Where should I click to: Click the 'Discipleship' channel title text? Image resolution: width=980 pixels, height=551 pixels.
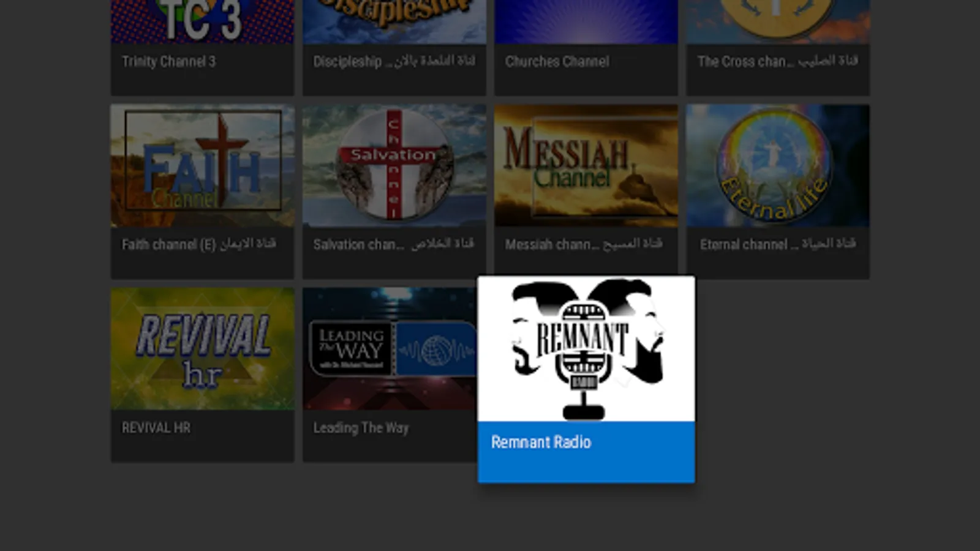[x=394, y=61]
